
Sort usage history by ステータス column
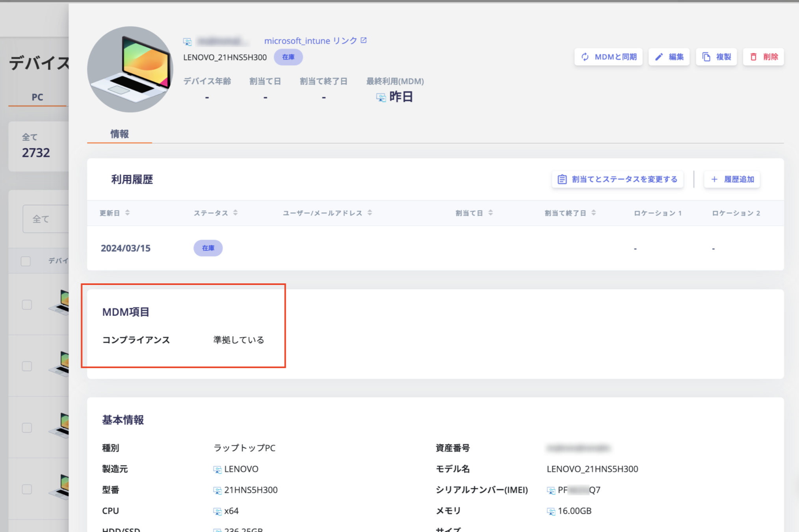tap(235, 213)
